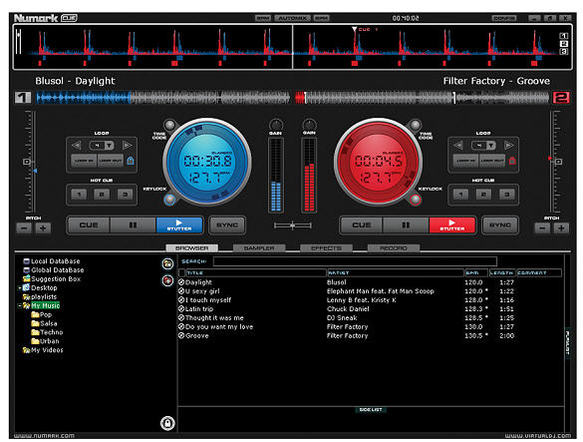Trigger hot cue 2 on right deck
Image resolution: width=583 pixels, height=442 pixels.
(483, 194)
